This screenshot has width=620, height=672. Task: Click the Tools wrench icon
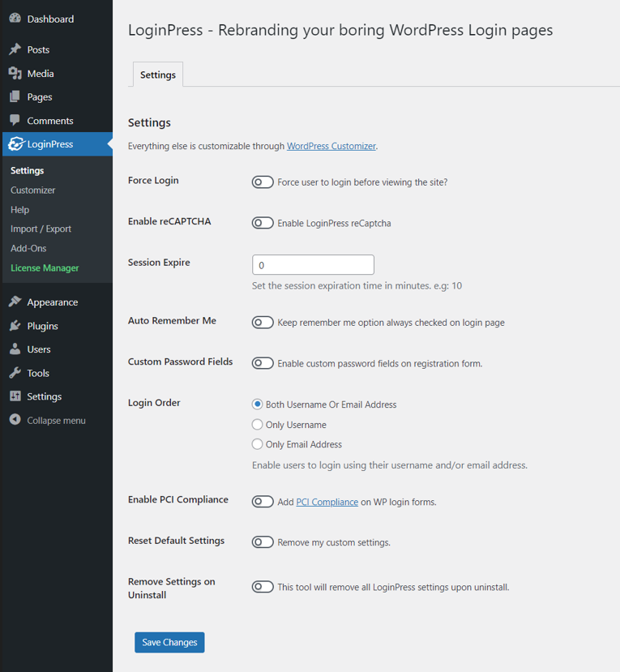(15, 373)
